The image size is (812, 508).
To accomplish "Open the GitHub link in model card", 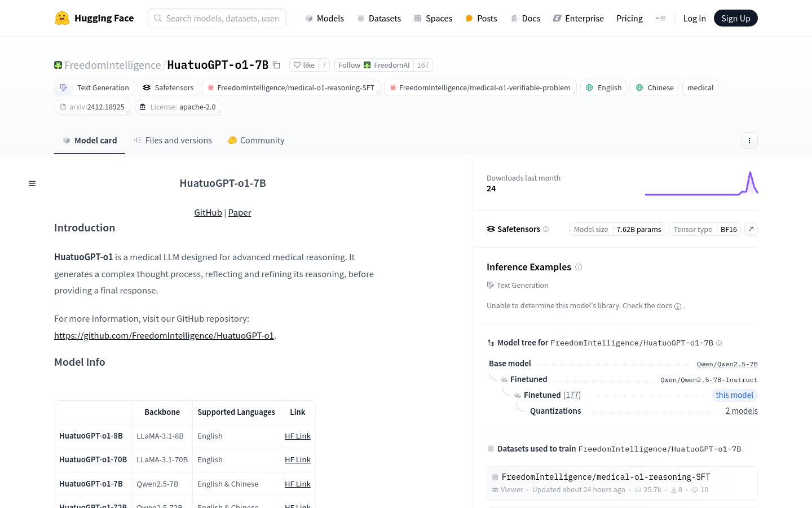I will coord(208,213).
